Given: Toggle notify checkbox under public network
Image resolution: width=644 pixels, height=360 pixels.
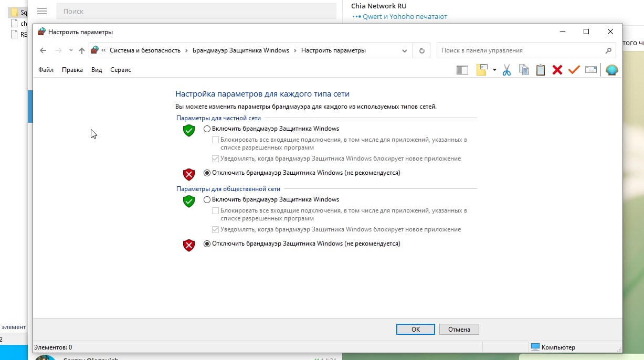Looking at the screenshot, I should pyautogui.click(x=215, y=229).
